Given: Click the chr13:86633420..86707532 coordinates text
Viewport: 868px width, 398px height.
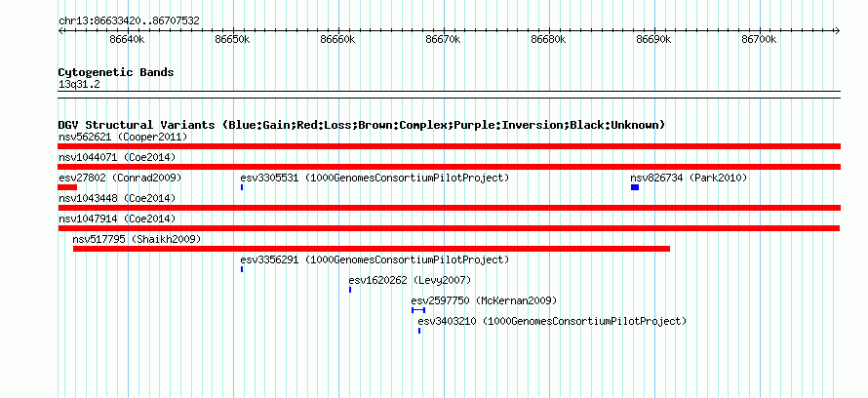Looking at the screenshot, I should pos(129,21).
